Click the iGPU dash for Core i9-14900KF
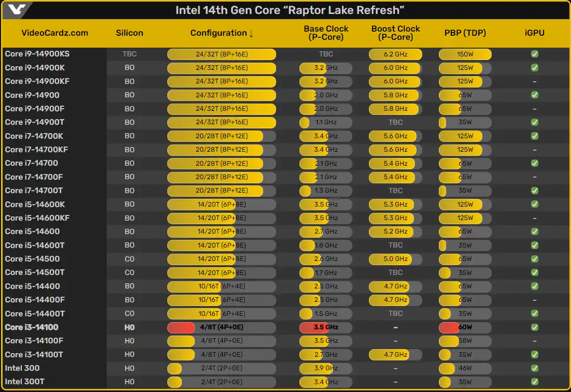 534,82
